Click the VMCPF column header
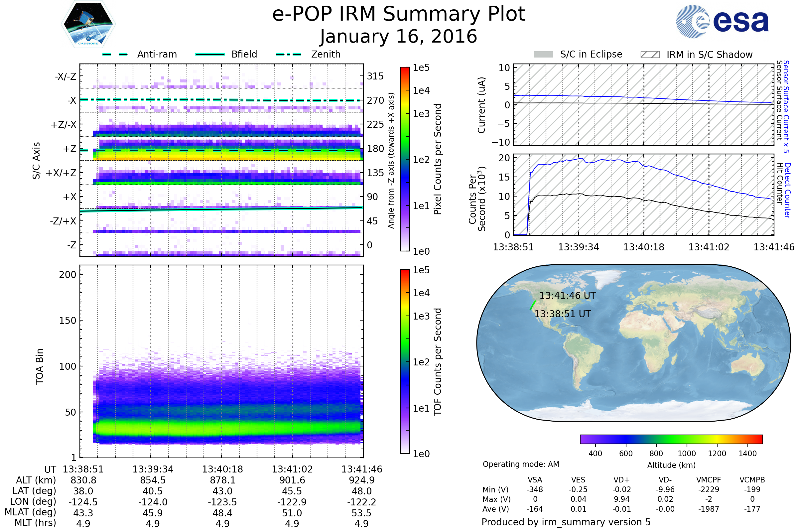The width and height of the screenshot is (798, 532). 709,480
